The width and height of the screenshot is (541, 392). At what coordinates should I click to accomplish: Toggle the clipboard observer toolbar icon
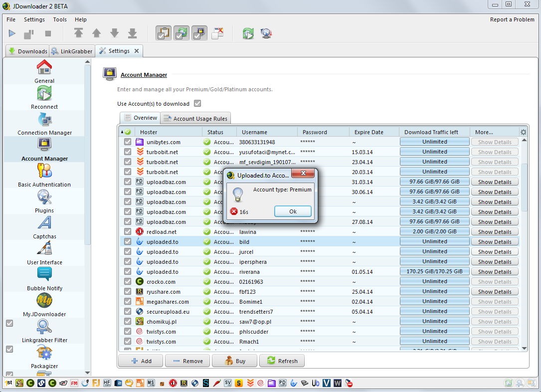tap(164, 33)
